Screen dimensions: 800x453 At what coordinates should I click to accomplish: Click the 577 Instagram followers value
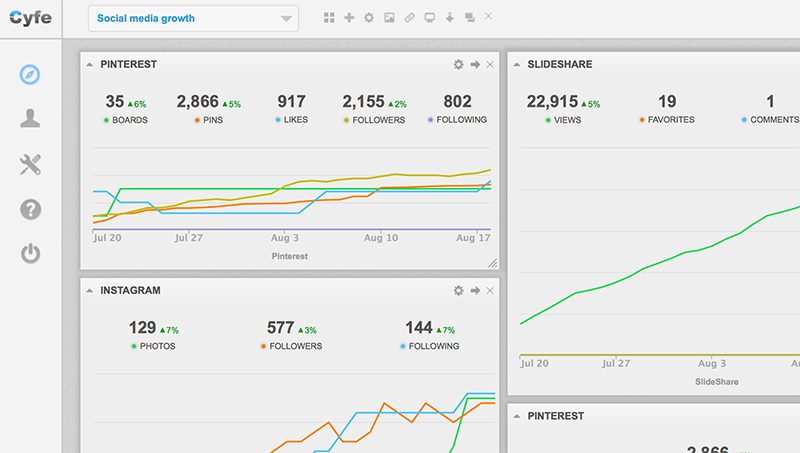click(281, 328)
